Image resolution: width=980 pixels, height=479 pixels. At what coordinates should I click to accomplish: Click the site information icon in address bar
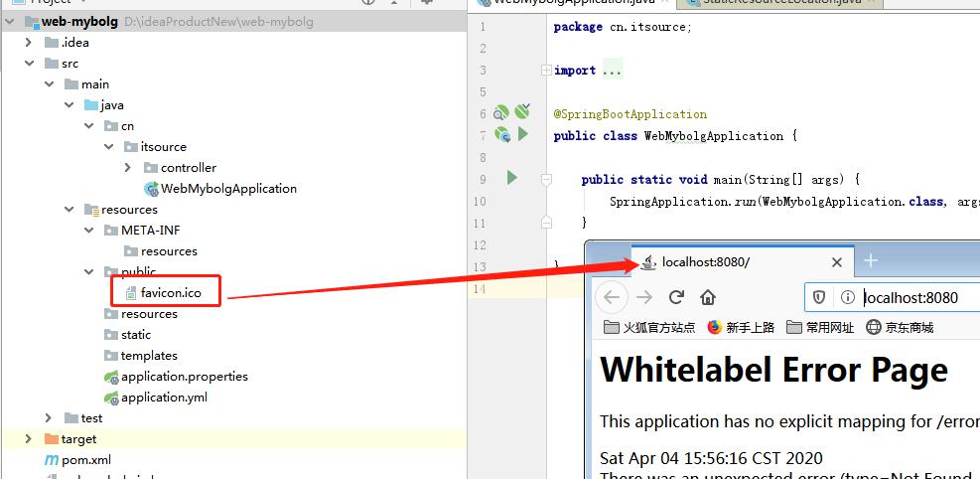pyautogui.click(x=848, y=297)
